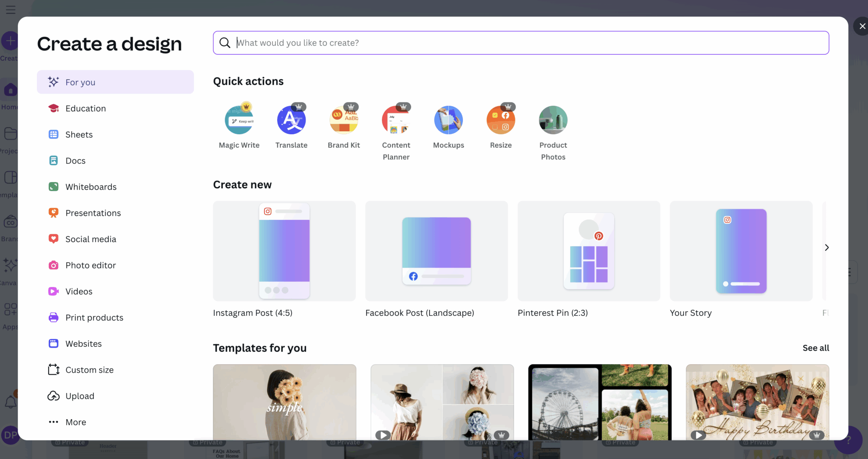Open the Docs category

115,161
